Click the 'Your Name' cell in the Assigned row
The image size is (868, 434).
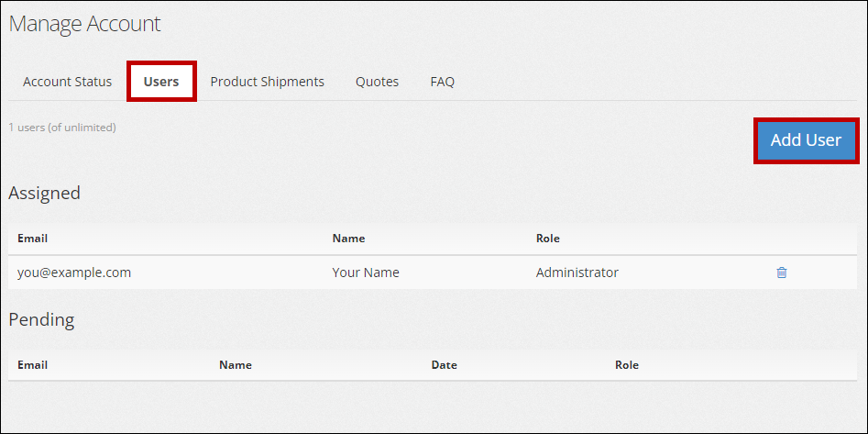click(365, 273)
